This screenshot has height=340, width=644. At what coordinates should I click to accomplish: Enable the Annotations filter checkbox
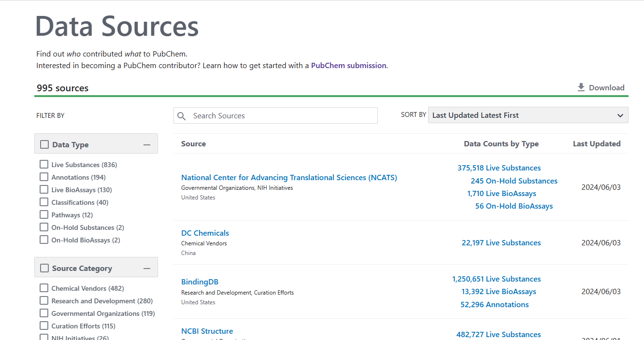point(44,177)
